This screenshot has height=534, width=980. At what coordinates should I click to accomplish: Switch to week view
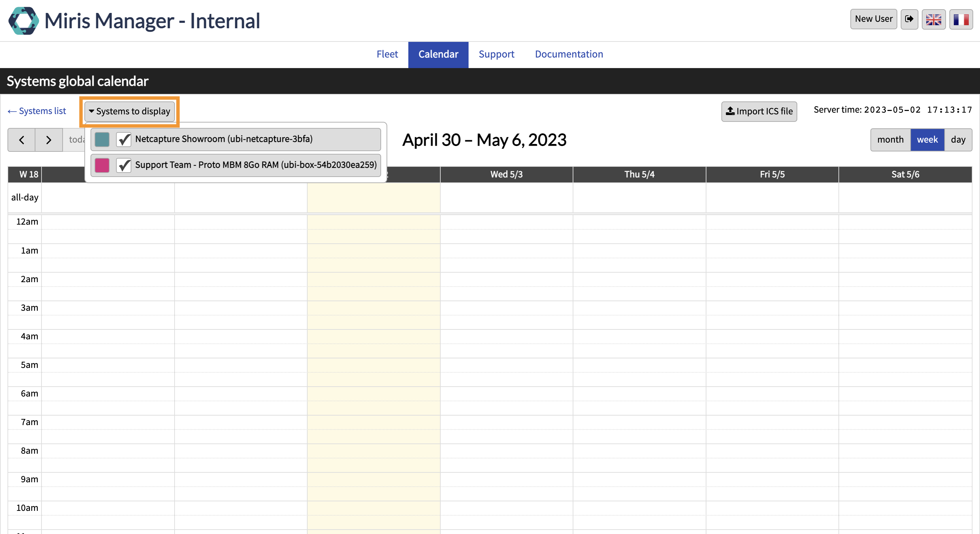(927, 140)
